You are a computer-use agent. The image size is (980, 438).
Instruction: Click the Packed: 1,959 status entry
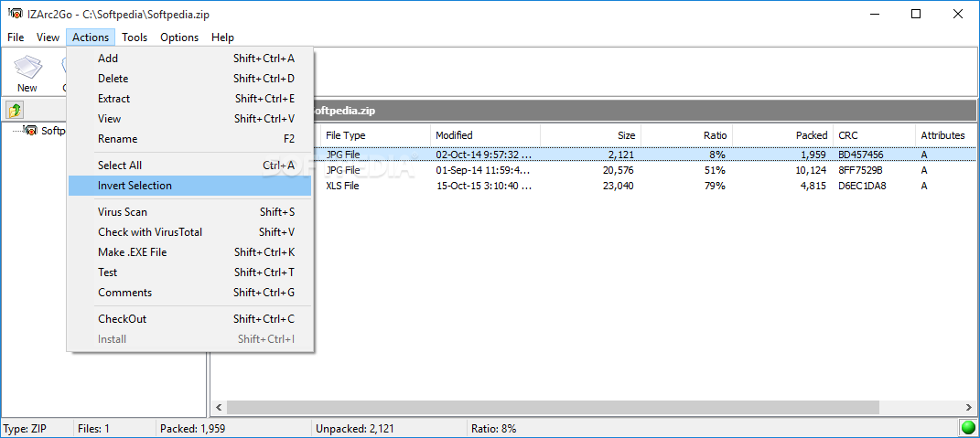pos(192,429)
